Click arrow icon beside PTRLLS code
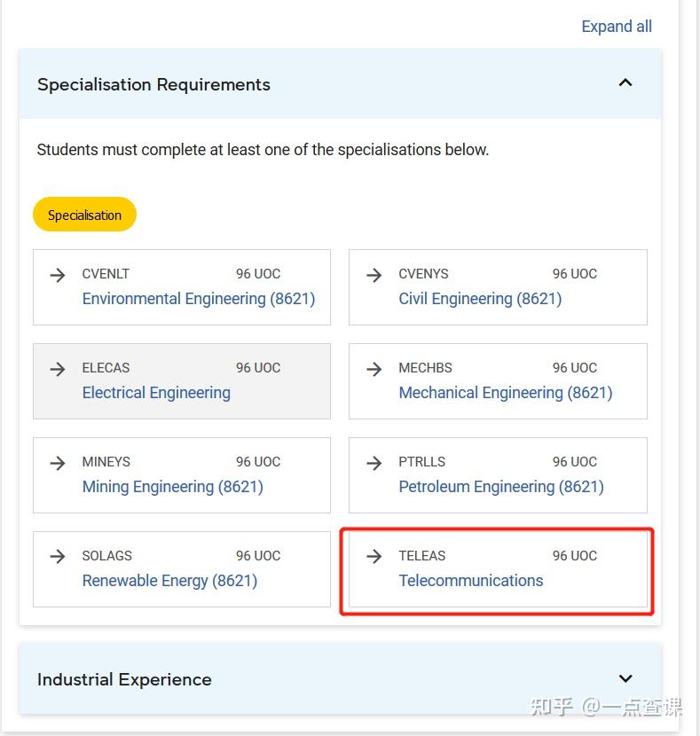The width and height of the screenshot is (700, 736). [374, 463]
